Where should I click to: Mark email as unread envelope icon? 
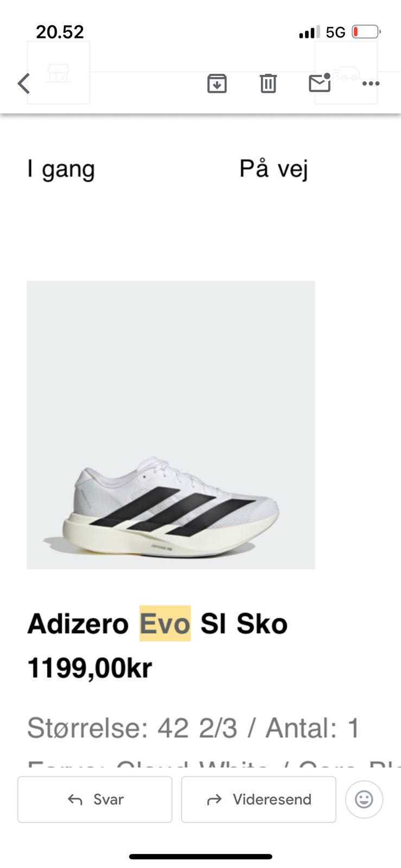point(320,82)
